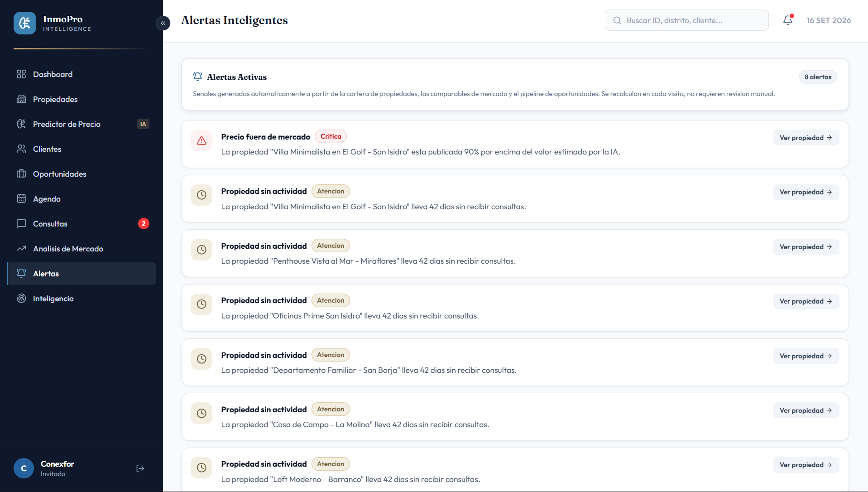868x492 pixels.
Task: Click the 16 SET 2026 date label
Action: [x=829, y=20]
